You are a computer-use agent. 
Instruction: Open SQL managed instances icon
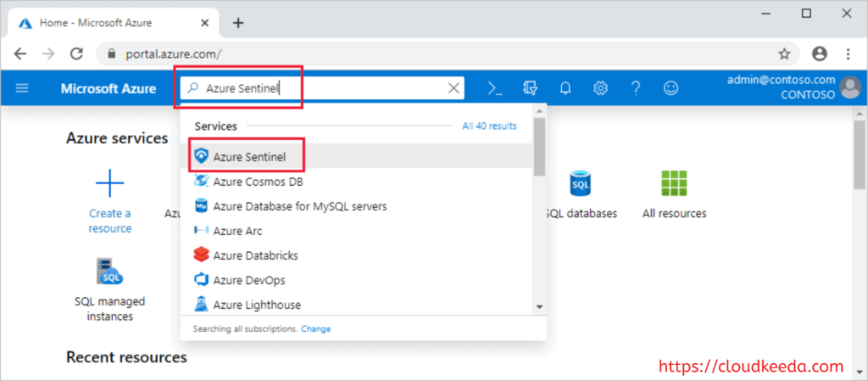point(109,272)
